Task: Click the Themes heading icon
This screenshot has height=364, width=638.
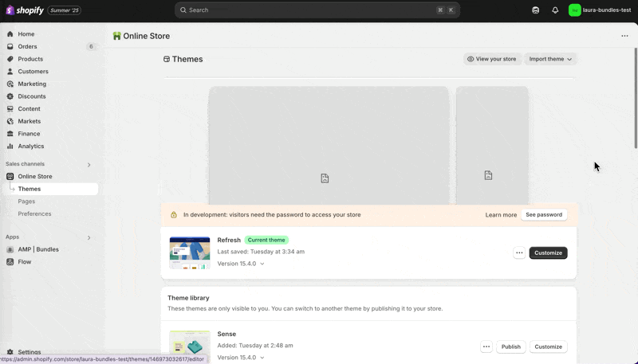Action: click(x=167, y=59)
